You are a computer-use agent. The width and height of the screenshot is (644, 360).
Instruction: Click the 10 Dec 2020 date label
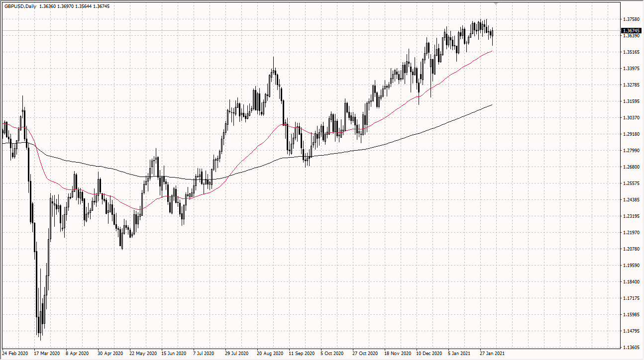pos(429,354)
